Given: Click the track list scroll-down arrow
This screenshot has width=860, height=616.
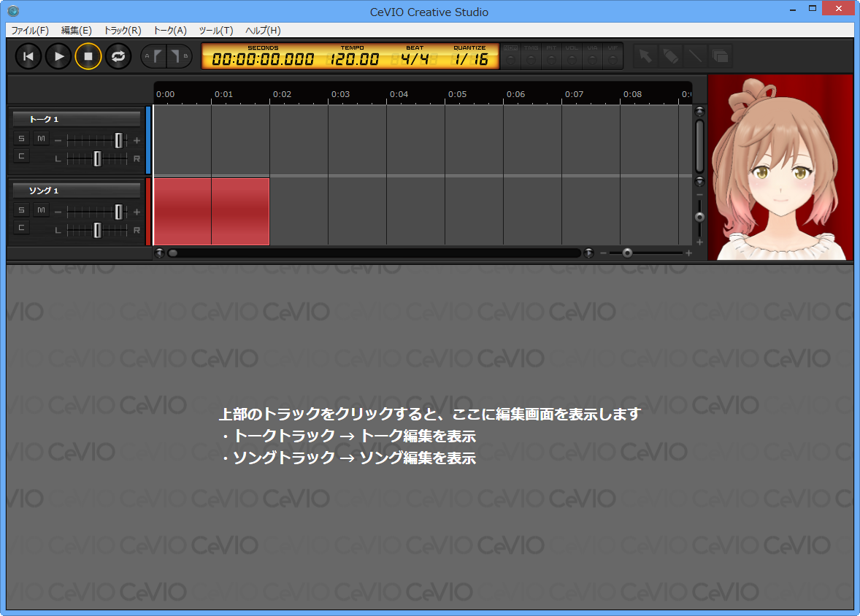Looking at the screenshot, I should [699, 181].
